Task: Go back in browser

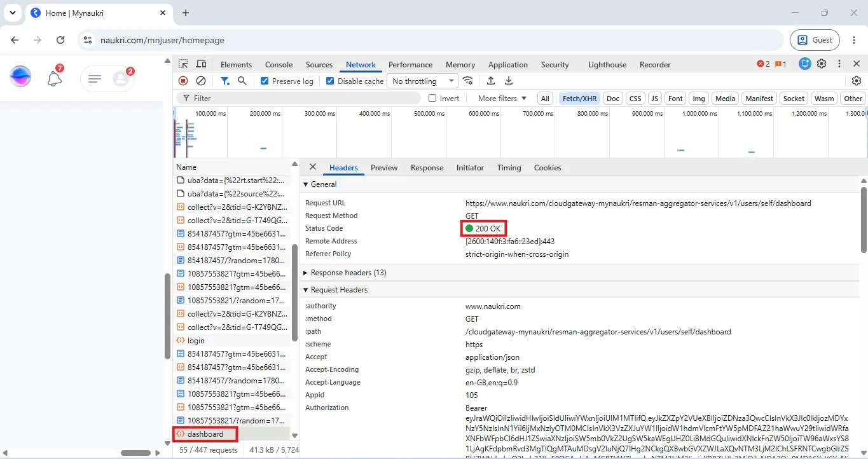Action: pos(15,40)
